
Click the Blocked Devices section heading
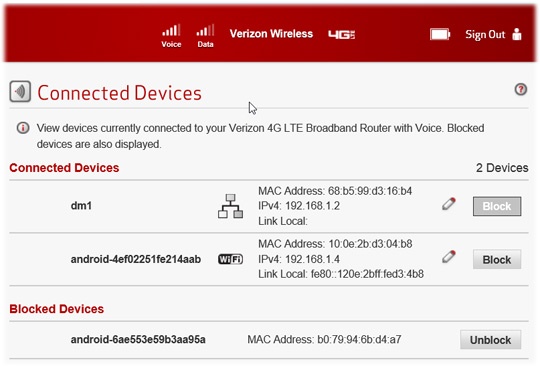click(x=56, y=309)
